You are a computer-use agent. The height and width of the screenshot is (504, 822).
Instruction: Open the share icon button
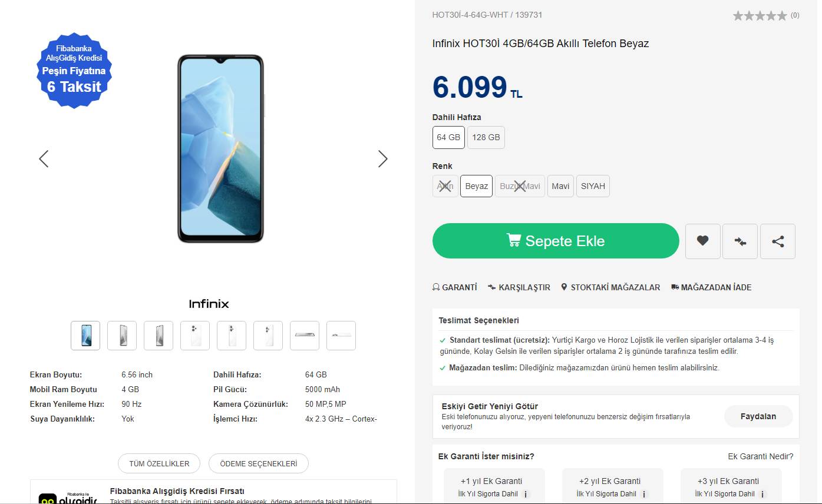tap(778, 241)
